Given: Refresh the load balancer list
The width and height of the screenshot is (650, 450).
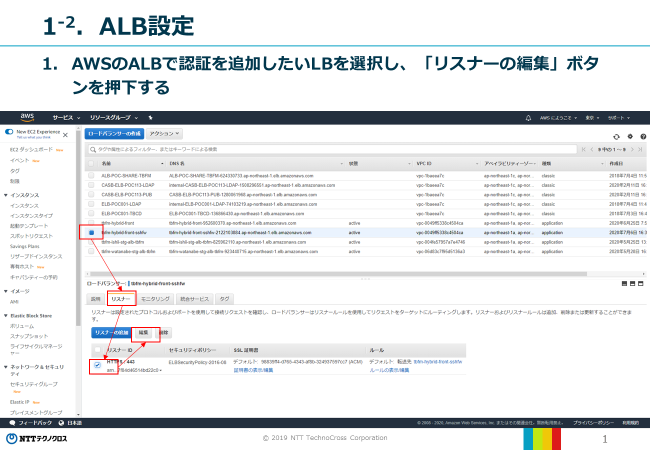Looking at the screenshot, I should click(x=616, y=136).
